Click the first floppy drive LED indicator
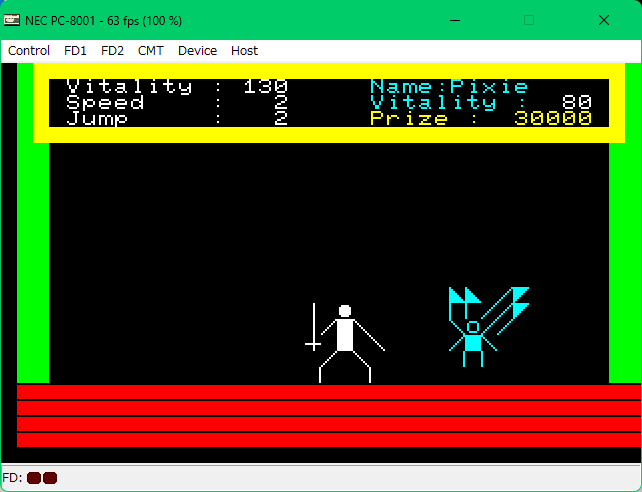 34,478
